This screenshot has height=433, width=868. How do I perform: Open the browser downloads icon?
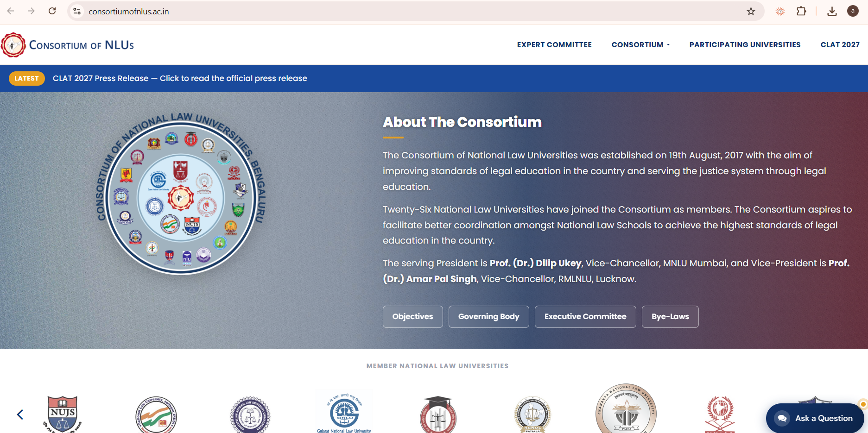832,11
